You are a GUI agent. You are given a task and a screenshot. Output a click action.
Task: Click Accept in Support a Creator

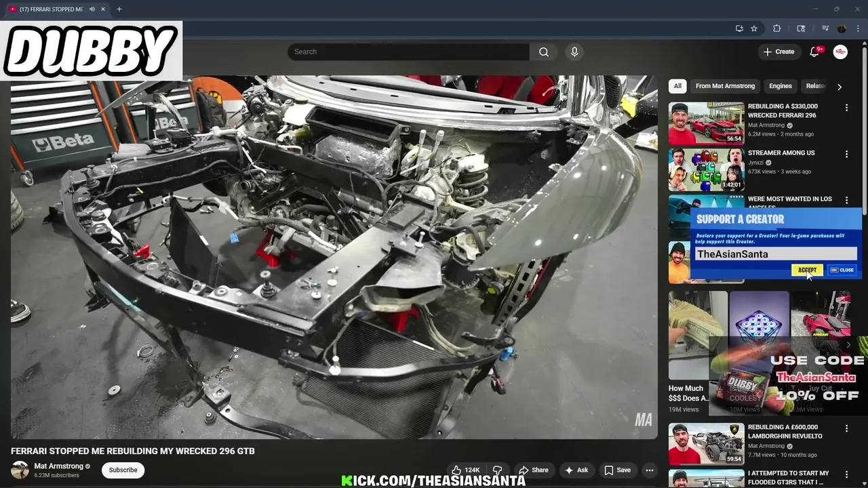807,270
